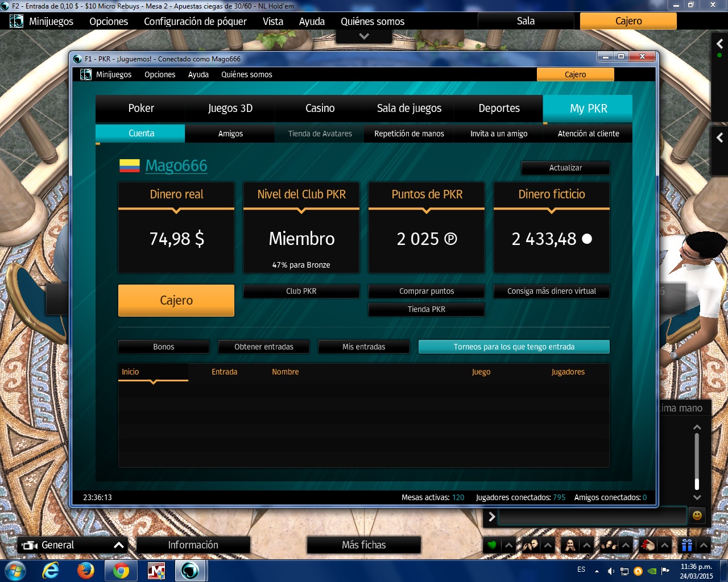This screenshot has width=728, height=582.
Task: Click the NVIDIA tray icon
Action: pos(652,571)
